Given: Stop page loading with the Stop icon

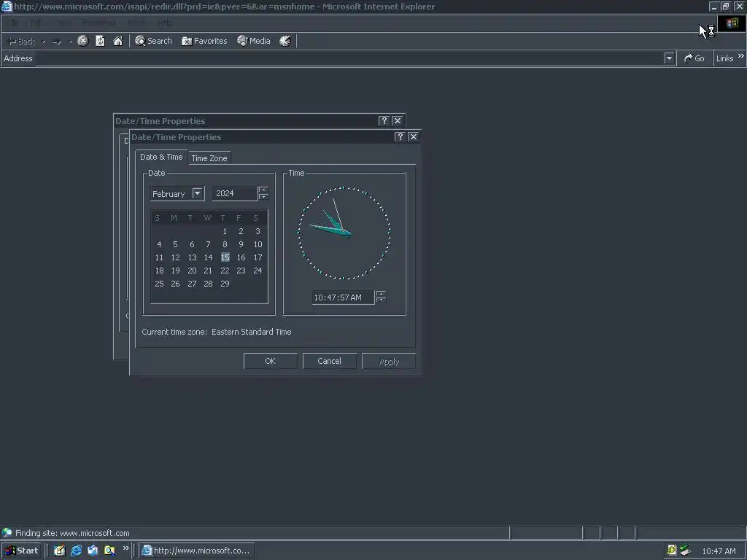Looking at the screenshot, I should 83,41.
